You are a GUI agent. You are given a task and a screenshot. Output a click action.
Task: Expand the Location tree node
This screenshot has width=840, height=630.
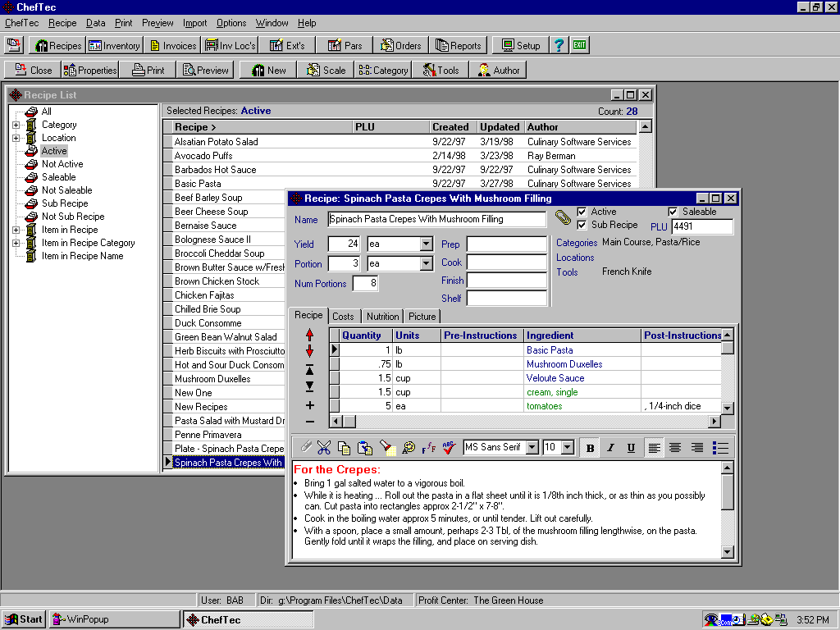pyautogui.click(x=16, y=138)
